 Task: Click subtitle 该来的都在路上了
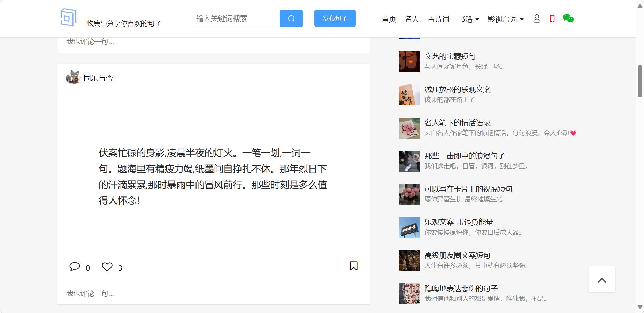click(x=450, y=100)
